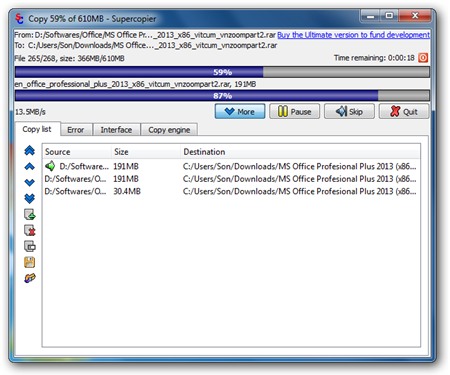450x375 pixels.
Task: Click the Supercopier logo in title bar
Action: point(19,18)
